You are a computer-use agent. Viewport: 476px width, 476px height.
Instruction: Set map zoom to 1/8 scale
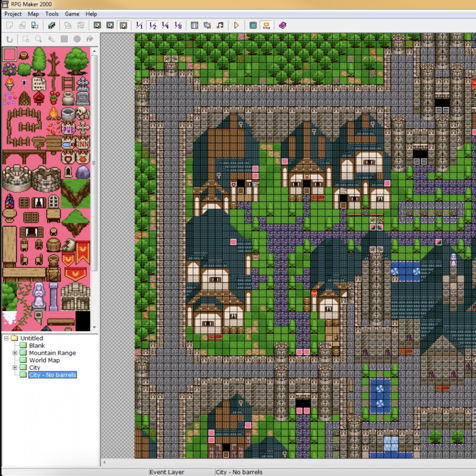pos(178,26)
